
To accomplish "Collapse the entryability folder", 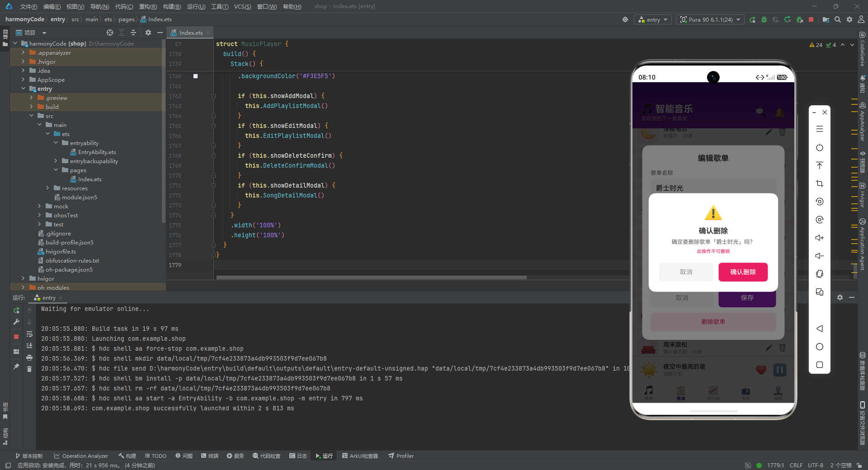I will tap(56, 143).
